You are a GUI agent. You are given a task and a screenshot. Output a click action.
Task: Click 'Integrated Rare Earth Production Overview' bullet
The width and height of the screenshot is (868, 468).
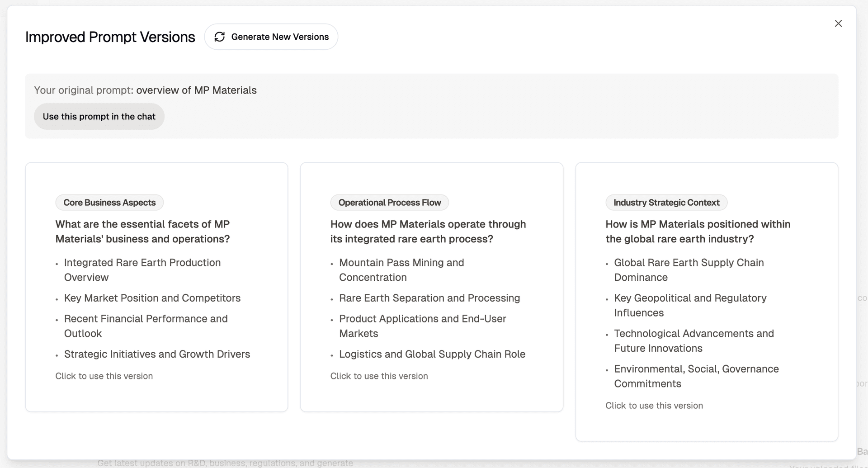142,270
